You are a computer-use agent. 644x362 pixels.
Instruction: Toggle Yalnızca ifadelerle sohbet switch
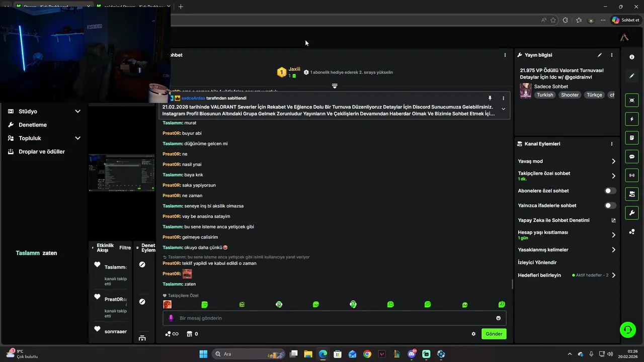click(610, 206)
